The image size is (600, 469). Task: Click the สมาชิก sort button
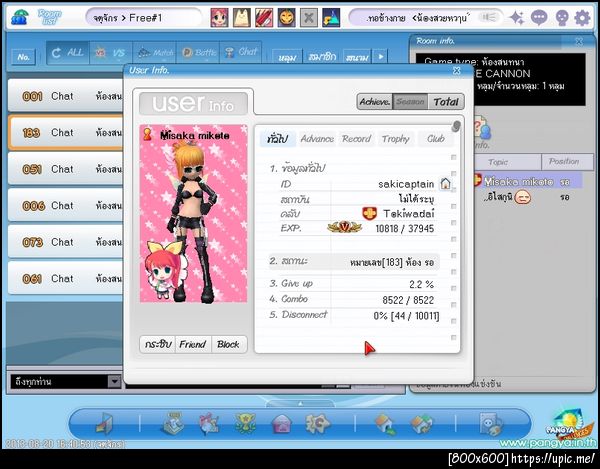(x=322, y=57)
